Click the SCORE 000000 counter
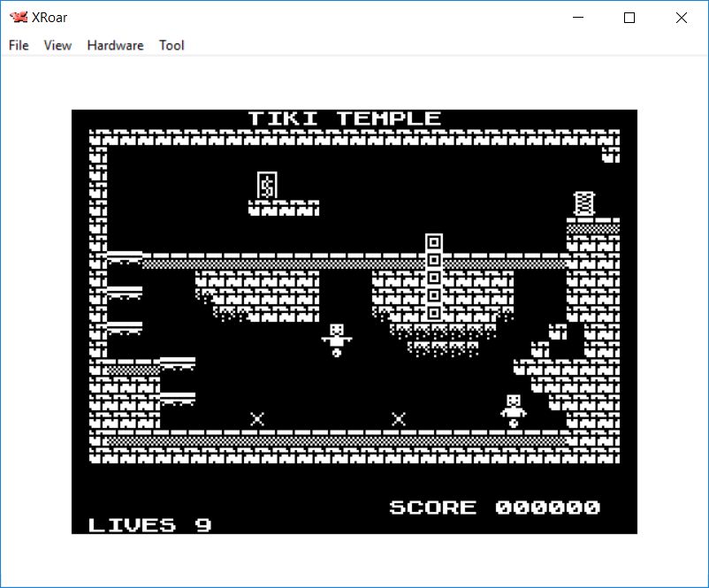Viewport: 709px width, 588px height. click(x=494, y=508)
